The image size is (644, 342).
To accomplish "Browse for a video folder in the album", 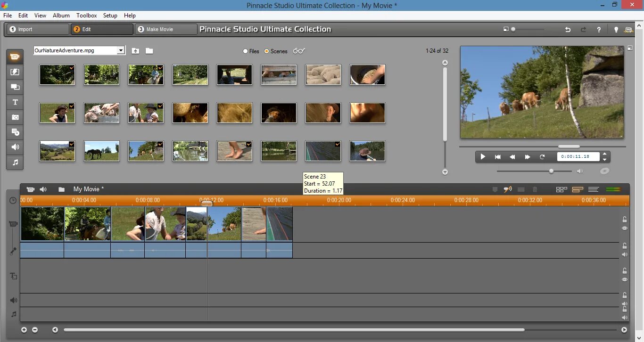I will click(149, 51).
